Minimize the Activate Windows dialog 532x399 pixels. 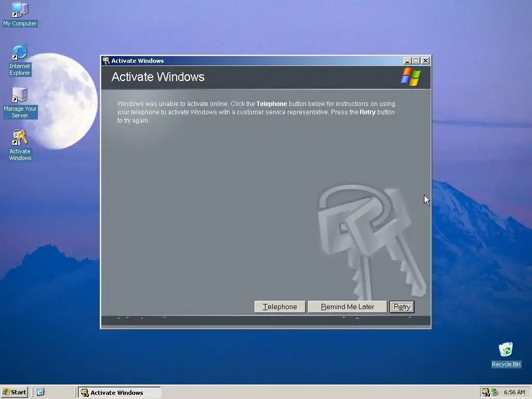pyautogui.click(x=407, y=61)
